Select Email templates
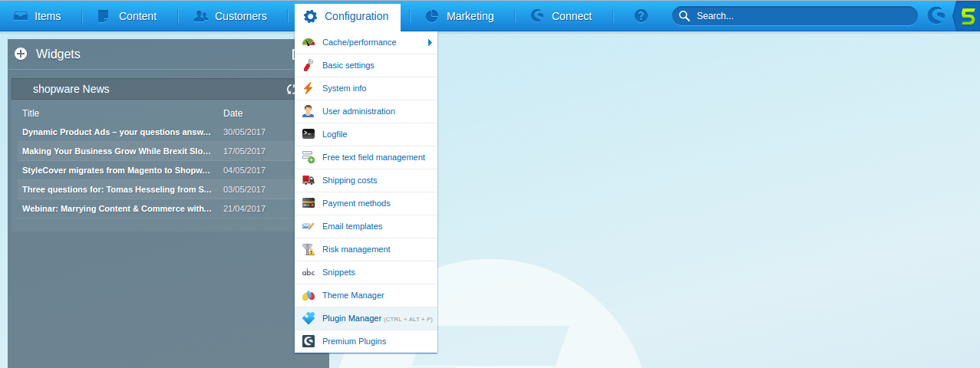The image size is (980, 368). pos(366,226)
